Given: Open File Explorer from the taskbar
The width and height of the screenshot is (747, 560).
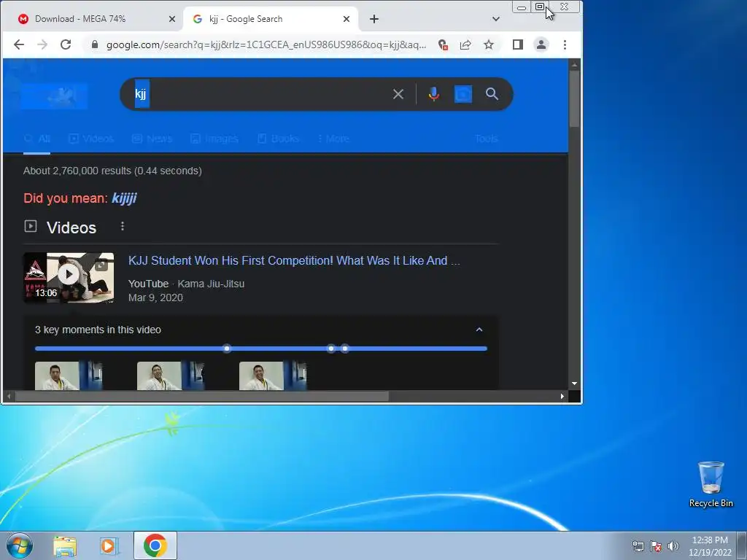Looking at the screenshot, I should 65,545.
